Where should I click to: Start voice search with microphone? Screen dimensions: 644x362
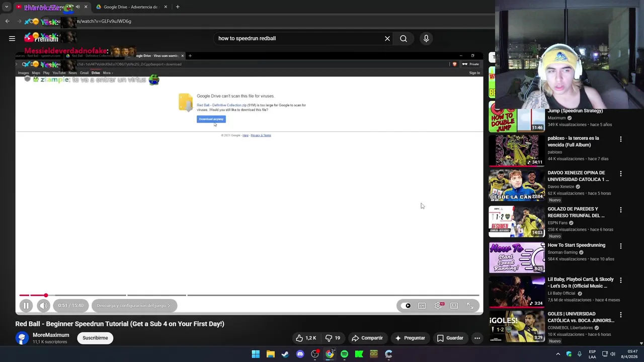point(426,38)
